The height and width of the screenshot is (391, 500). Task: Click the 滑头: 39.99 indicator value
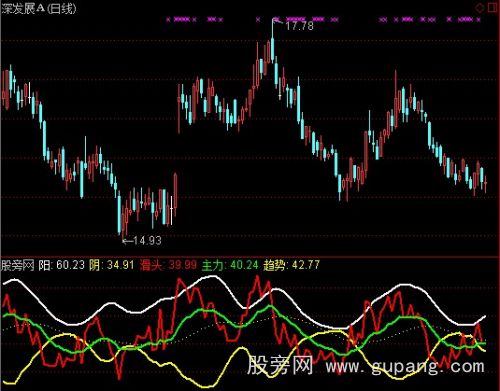tap(168, 265)
